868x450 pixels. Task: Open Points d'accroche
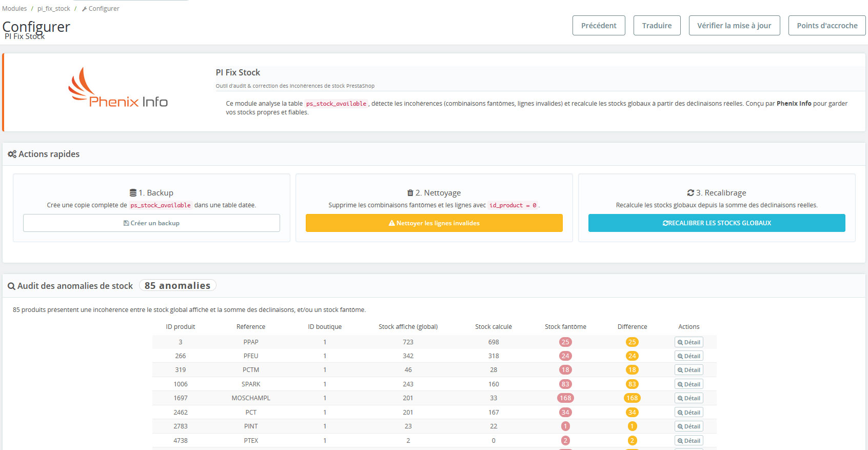(826, 26)
